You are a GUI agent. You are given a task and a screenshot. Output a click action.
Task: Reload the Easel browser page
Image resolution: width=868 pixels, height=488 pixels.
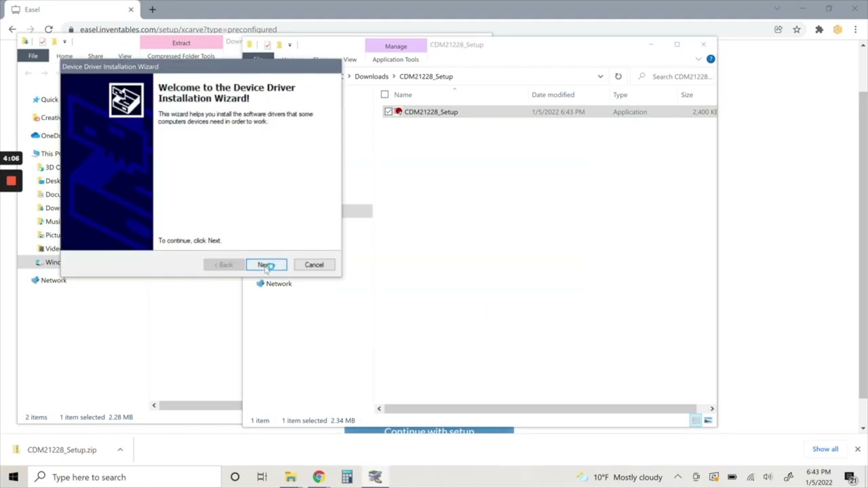point(49,30)
